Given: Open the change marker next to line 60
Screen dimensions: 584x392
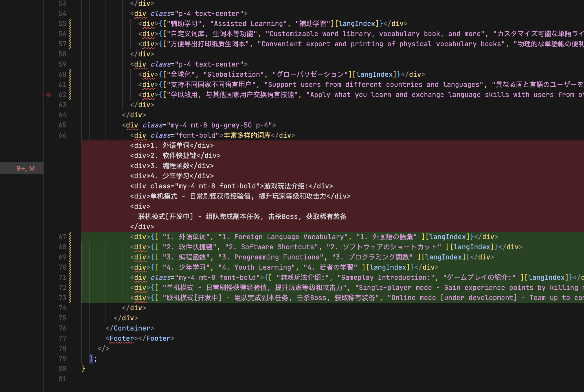Looking at the screenshot, I should pos(70,74).
